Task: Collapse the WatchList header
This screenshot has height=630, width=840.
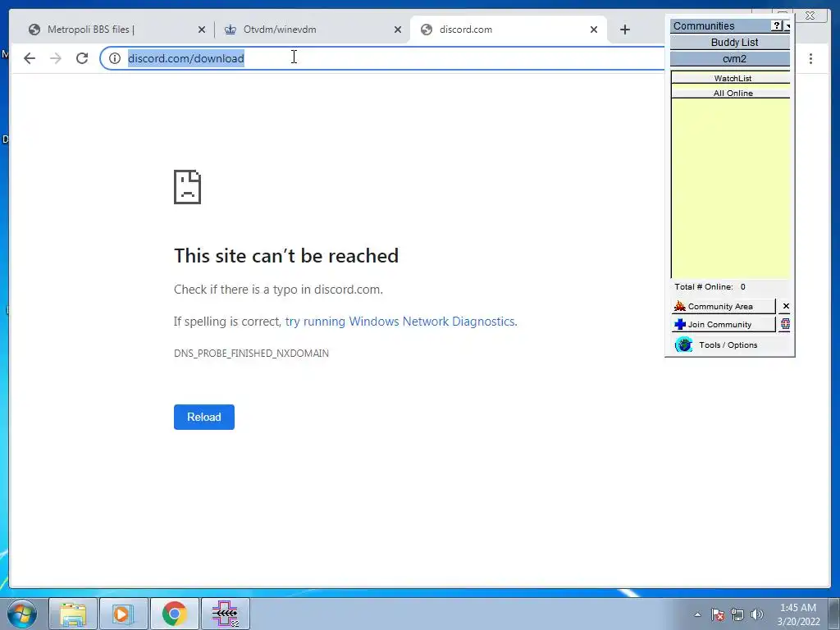Action: coord(731,78)
